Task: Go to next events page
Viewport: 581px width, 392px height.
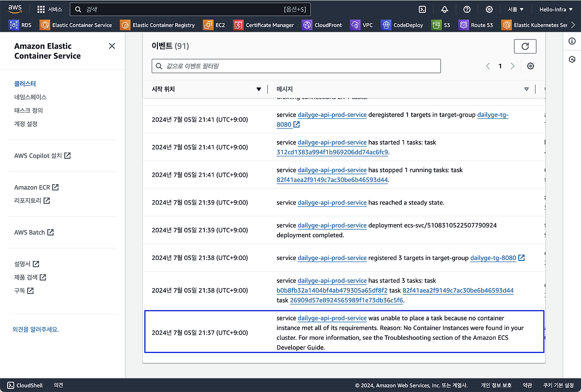Action: [x=512, y=66]
